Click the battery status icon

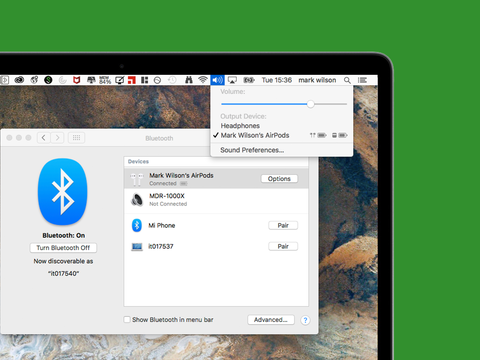click(249, 80)
